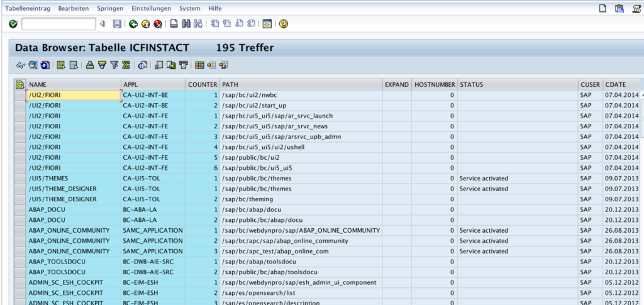Click the STATUS column header

(517, 84)
